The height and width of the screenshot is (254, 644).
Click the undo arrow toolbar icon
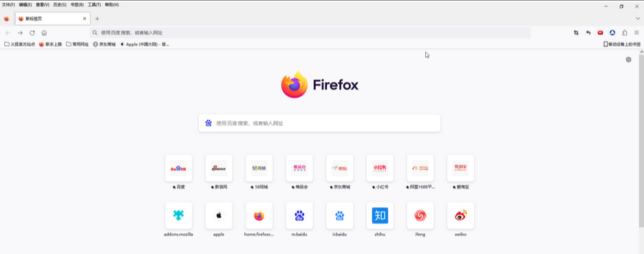point(588,33)
